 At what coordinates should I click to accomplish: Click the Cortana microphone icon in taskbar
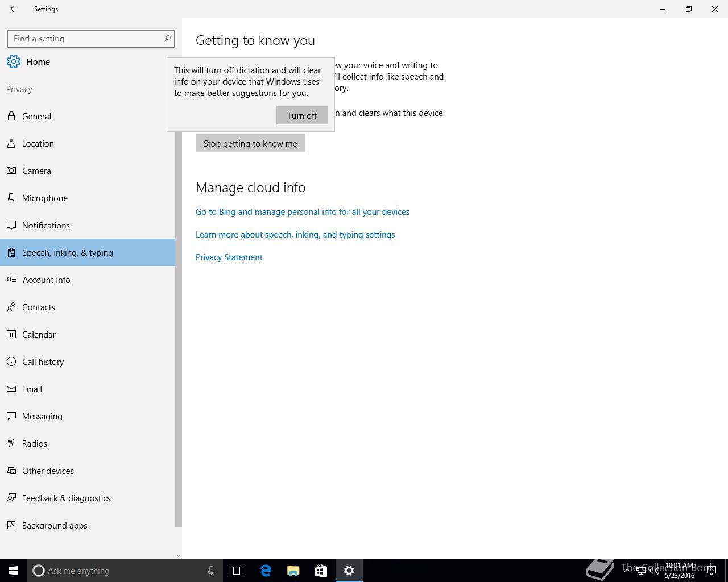(x=211, y=571)
